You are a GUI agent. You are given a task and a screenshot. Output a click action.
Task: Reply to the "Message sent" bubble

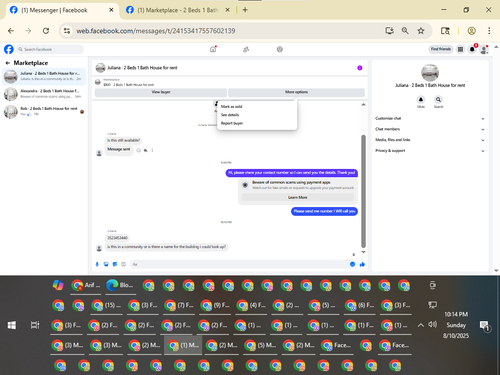146,150
